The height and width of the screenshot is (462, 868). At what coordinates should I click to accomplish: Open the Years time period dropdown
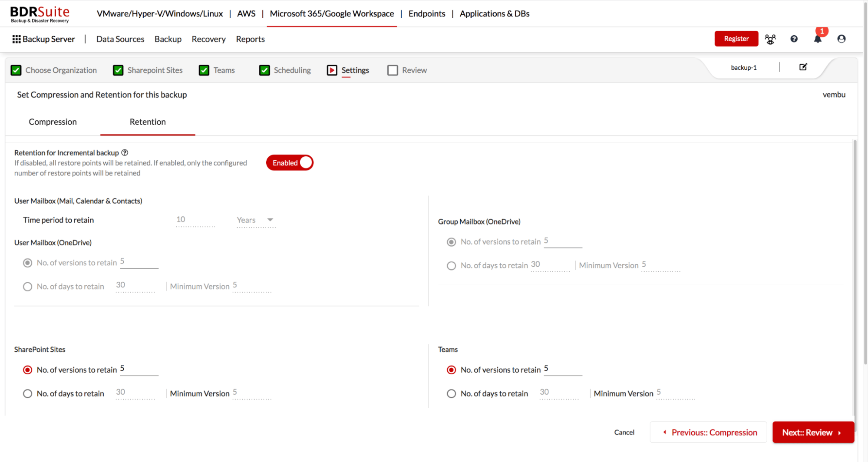256,220
